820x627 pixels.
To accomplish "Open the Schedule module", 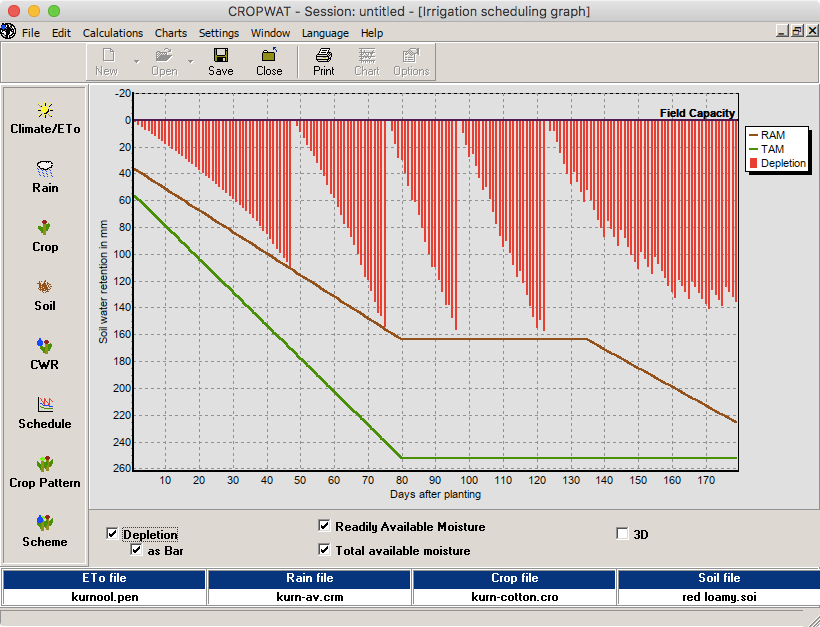I will tap(45, 412).
